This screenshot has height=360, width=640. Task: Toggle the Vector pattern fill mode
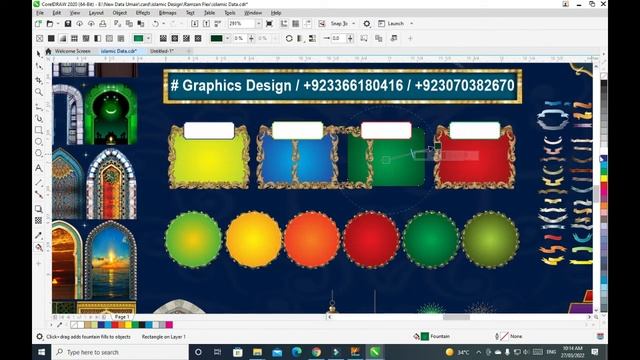pos(74,38)
